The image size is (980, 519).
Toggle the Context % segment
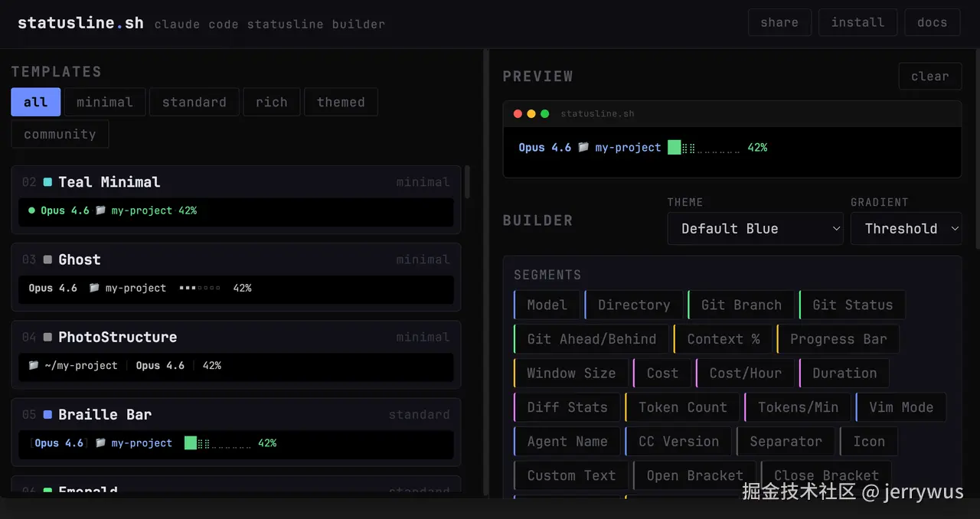click(x=724, y=339)
